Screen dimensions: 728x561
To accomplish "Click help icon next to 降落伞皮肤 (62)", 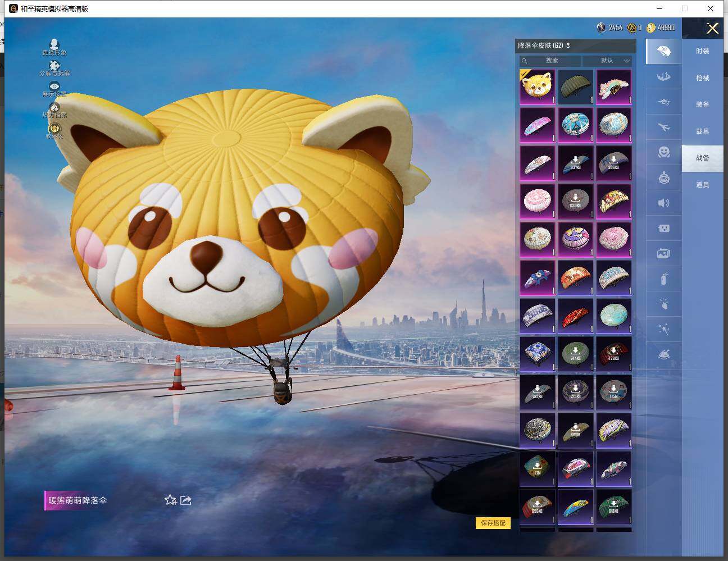I will (x=568, y=45).
